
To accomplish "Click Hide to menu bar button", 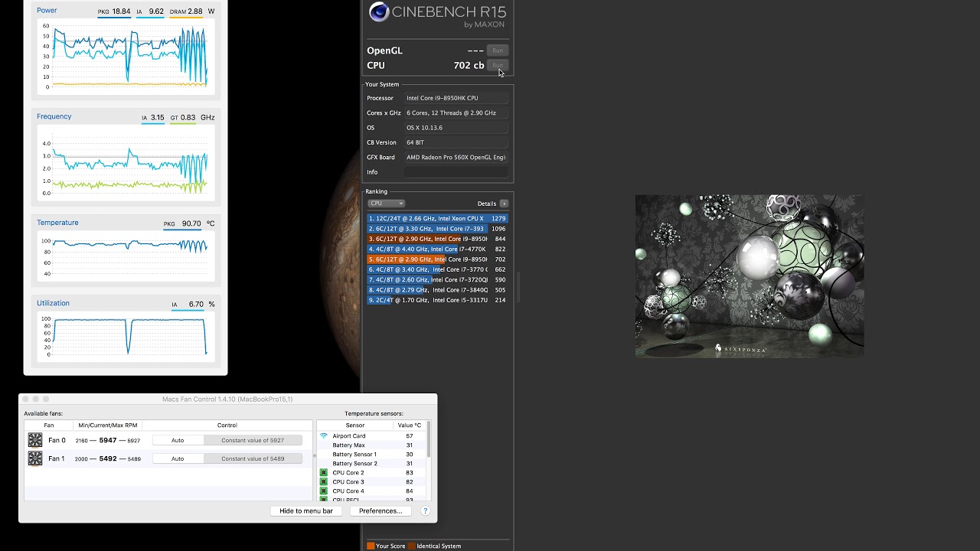I will pos(306,510).
